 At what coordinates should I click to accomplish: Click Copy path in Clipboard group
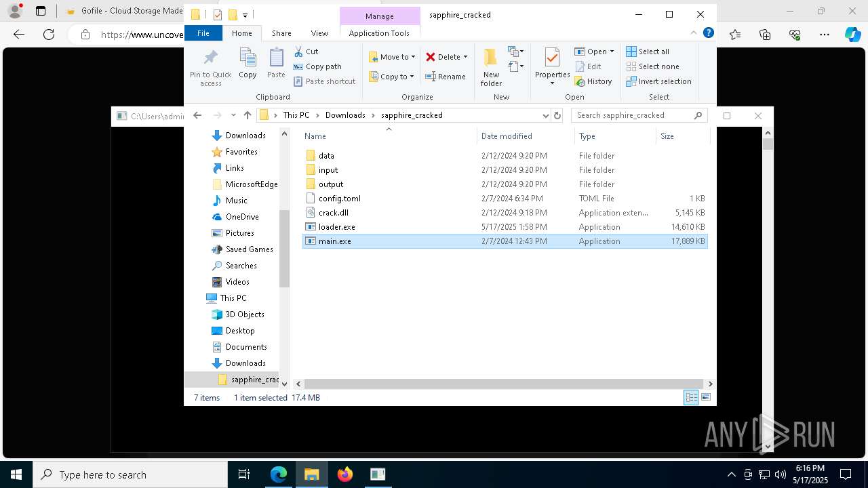[317, 66]
